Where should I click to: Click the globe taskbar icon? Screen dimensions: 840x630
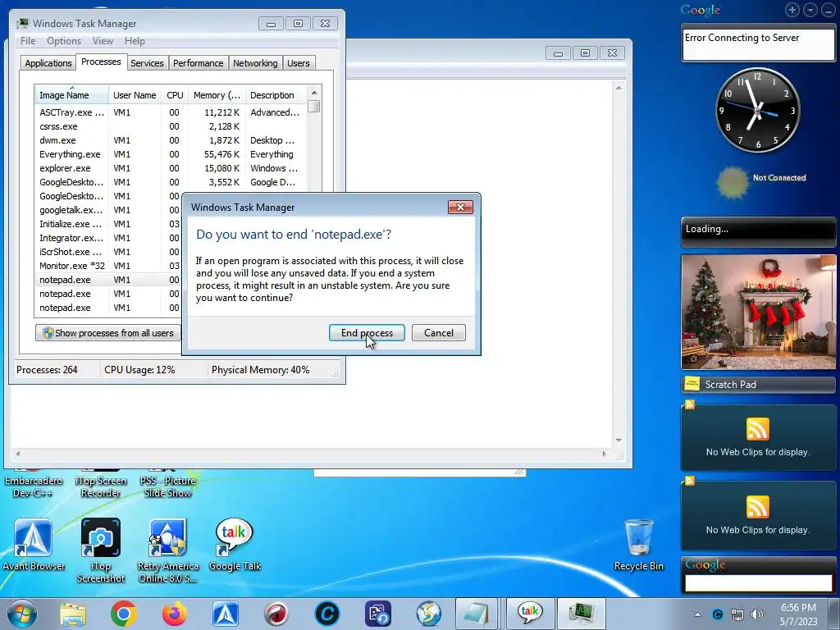click(429, 614)
